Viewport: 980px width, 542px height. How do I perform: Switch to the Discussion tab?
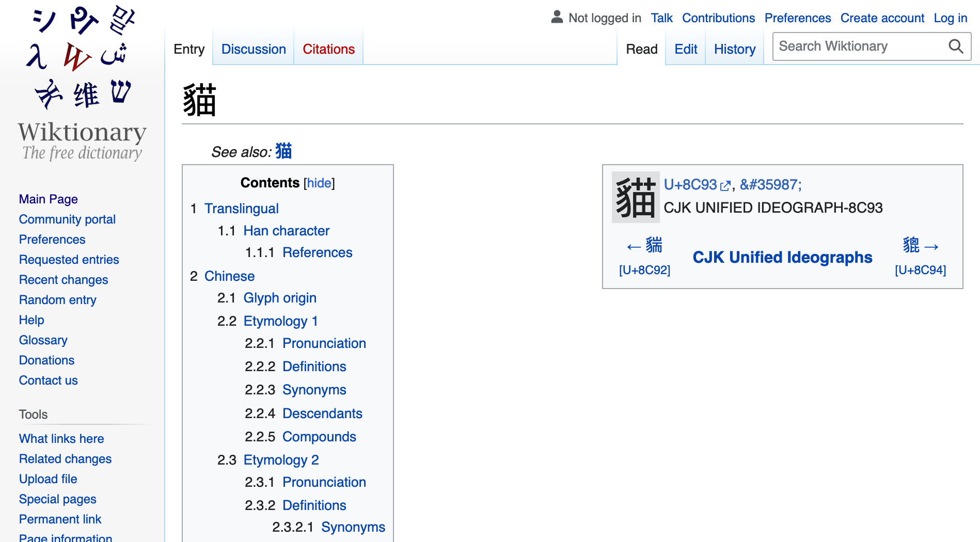(253, 49)
